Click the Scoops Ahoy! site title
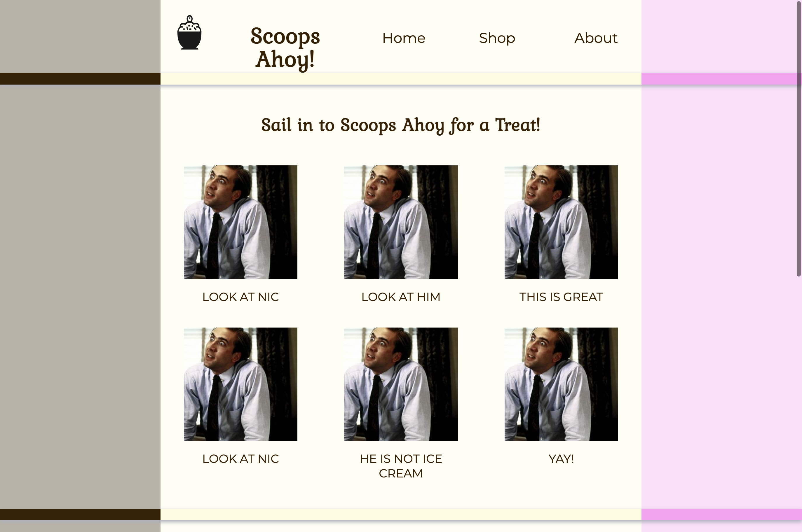 (285, 48)
